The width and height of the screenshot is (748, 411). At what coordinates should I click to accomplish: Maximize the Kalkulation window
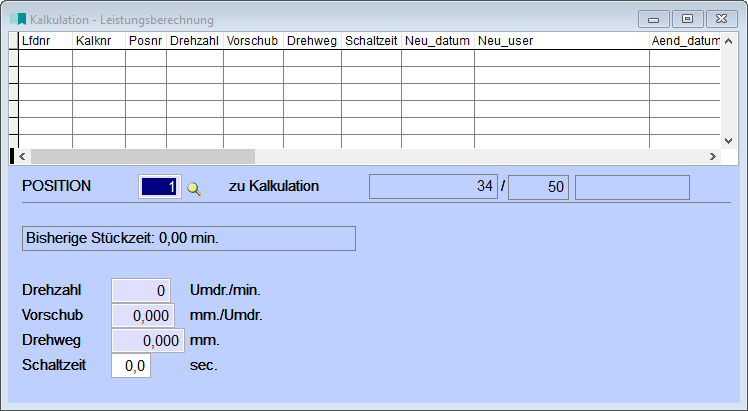(687, 19)
